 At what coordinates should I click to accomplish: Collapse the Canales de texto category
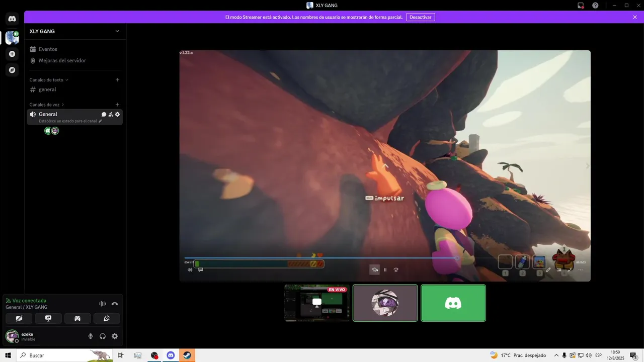click(x=49, y=80)
